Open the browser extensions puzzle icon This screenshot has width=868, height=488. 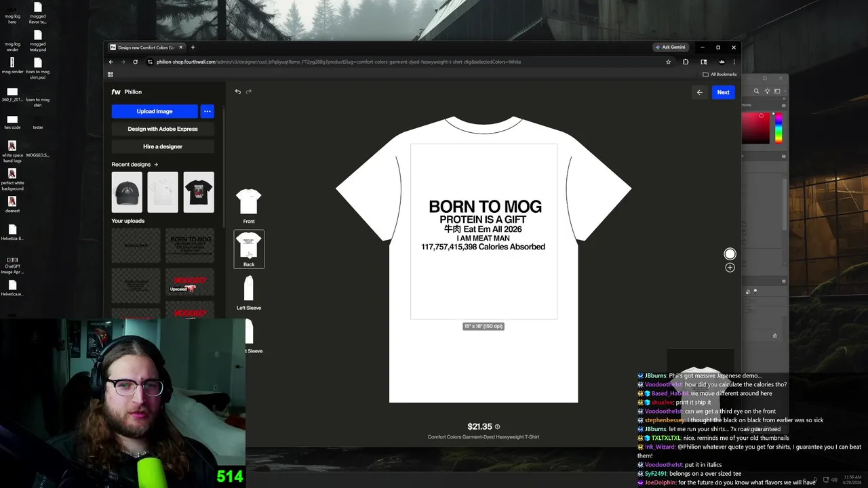coord(686,62)
